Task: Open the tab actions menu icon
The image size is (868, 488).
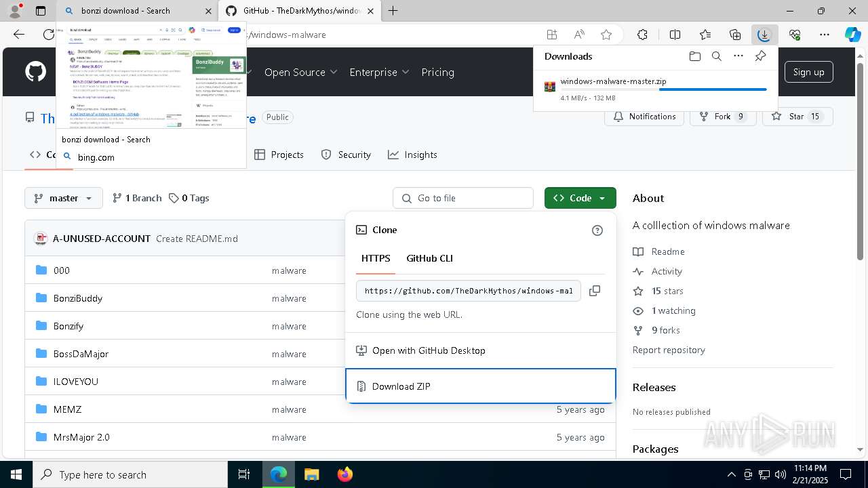Action: (41, 10)
